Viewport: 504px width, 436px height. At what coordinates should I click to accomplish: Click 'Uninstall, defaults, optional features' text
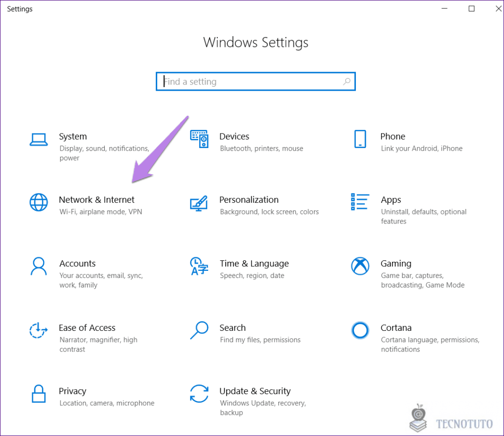coord(424,216)
